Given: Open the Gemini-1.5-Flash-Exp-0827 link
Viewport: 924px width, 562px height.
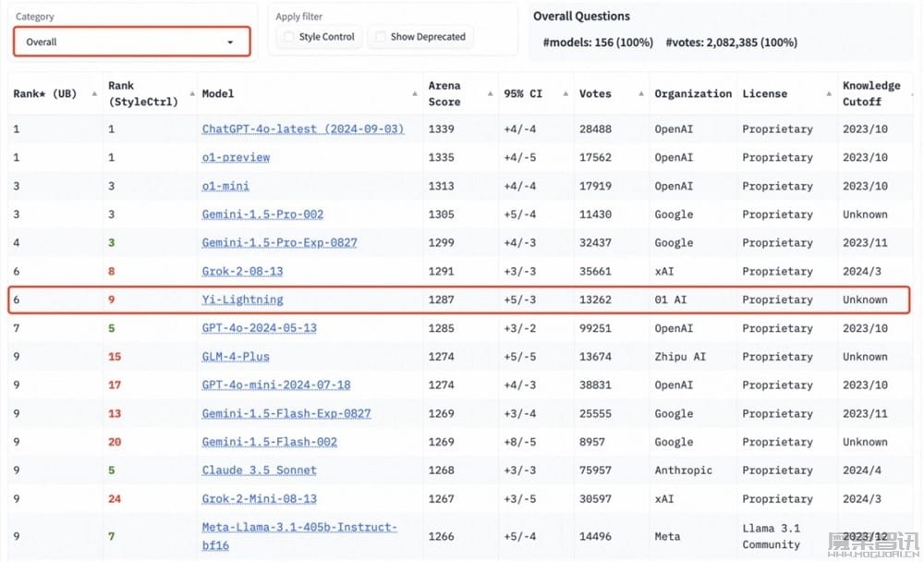Looking at the screenshot, I should pos(286,413).
